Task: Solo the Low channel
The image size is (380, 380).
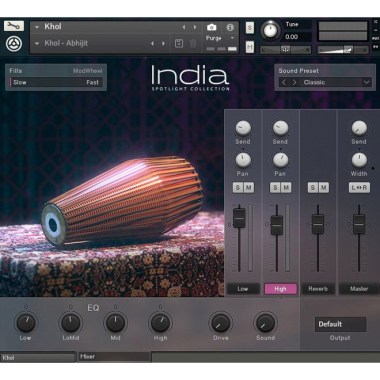Action: (238, 188)
